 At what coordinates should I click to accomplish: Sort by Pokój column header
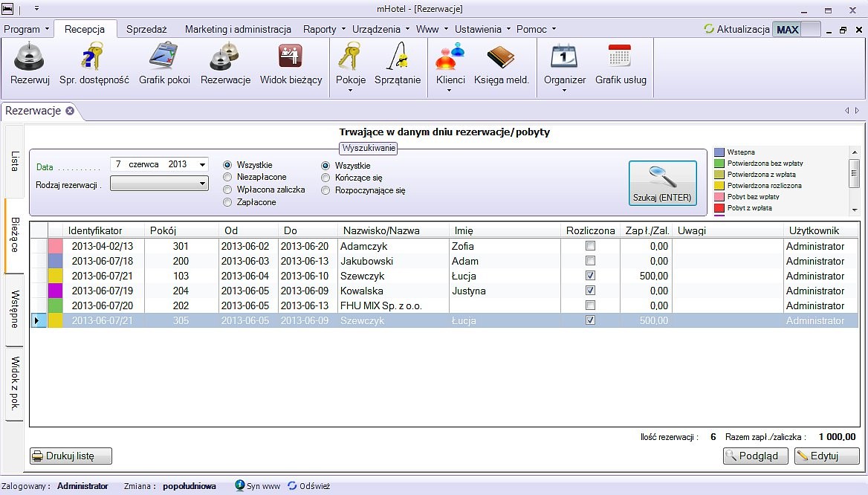181,230
